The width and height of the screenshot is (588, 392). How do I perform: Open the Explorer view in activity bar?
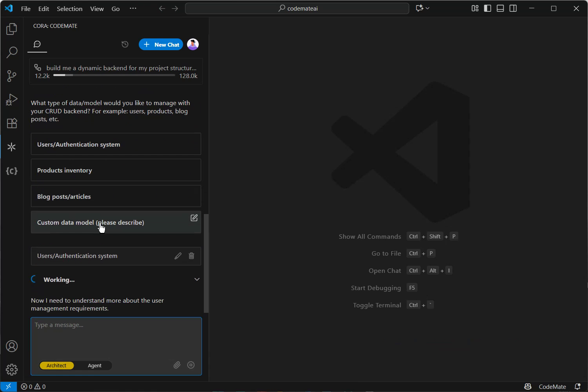point(12,29)
